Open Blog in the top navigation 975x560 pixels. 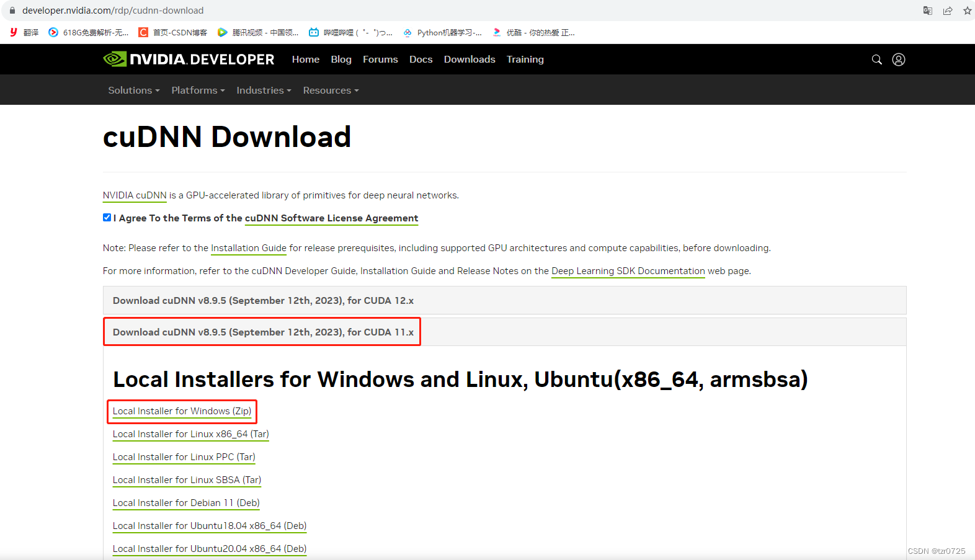(x=341, y=59)
